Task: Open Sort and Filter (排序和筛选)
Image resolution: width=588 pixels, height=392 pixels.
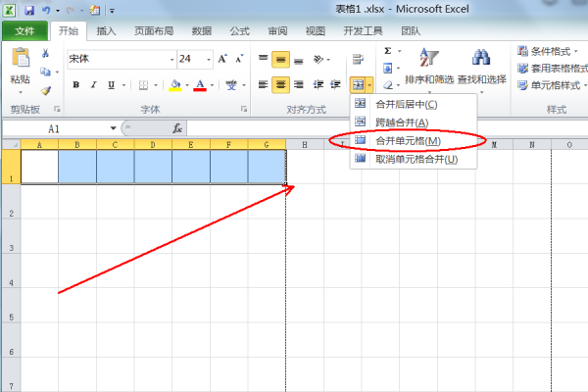Action: 428,67
